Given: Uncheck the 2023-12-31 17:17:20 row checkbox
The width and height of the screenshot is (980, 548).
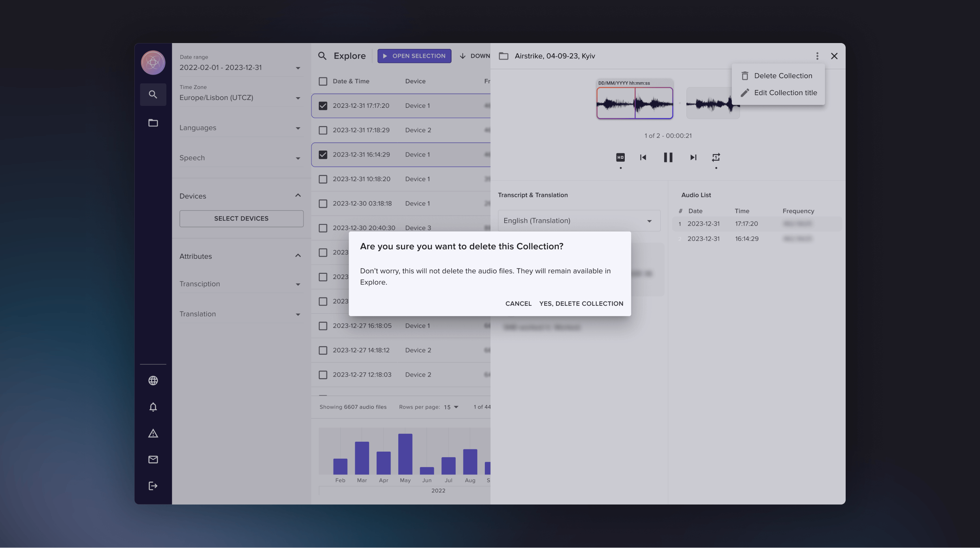Looking at the screenshot, I should click(323, 105).
